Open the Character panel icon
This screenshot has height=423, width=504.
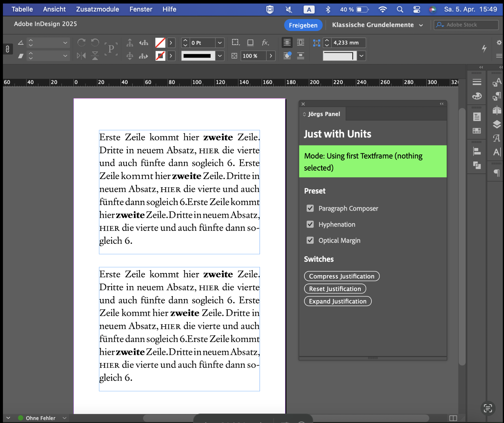point(497,152)
